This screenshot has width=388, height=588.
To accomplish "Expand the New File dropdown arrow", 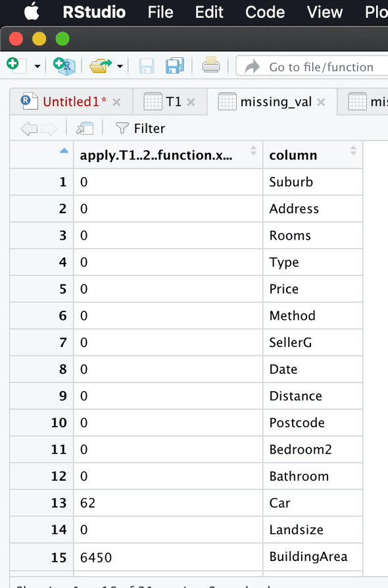I will 37,67.
